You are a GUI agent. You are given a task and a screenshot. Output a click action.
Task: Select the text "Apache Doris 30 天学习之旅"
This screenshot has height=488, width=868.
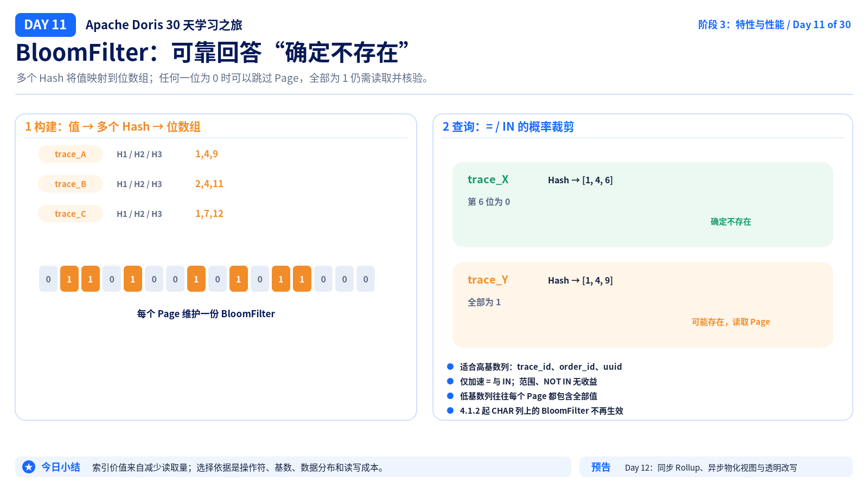point(164,25)
